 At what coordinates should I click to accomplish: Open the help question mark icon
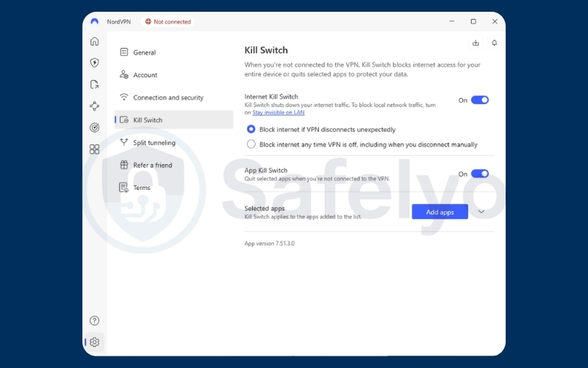pyautogui.click(x=95, y=321)
